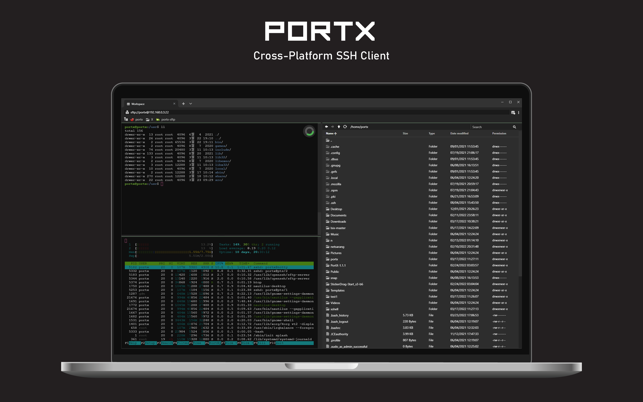The height and width of the screenshot is (402, 643).
Task: Click the folder bookmark labeled X
Action: (149, 119)
